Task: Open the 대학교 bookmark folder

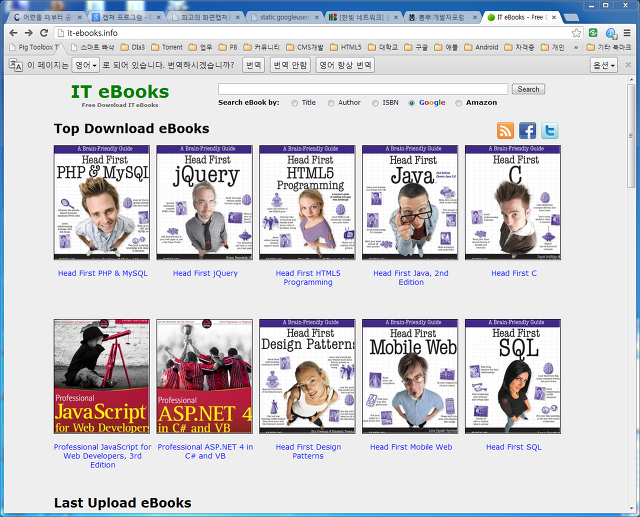Action: tap(383, 47)
